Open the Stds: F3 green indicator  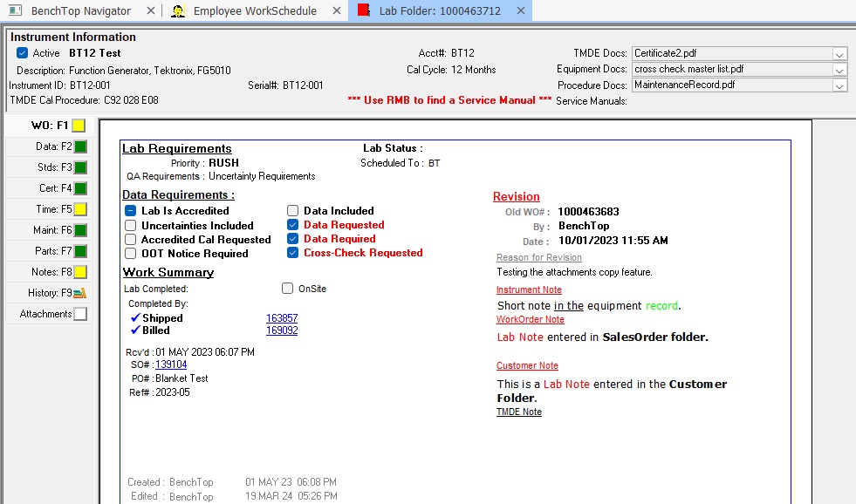point(80,167)
